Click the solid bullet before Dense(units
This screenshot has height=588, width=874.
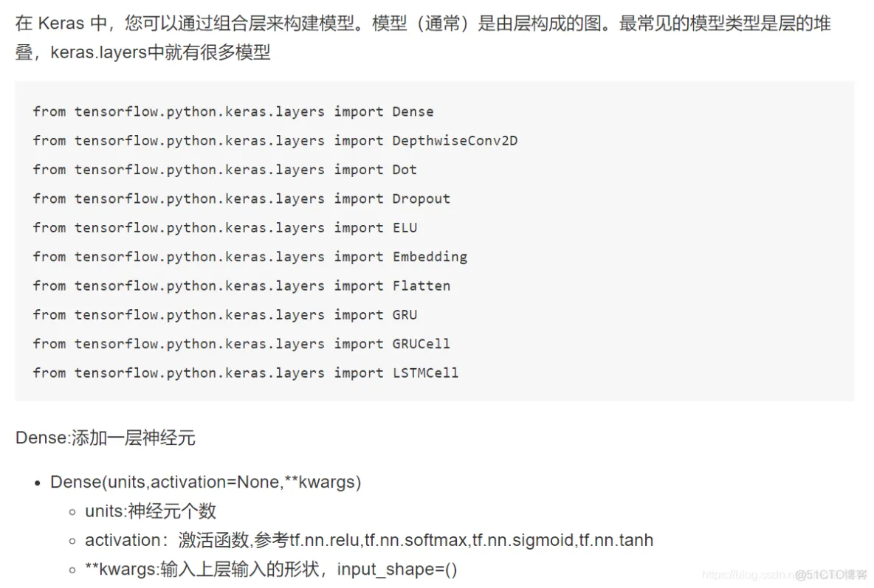coord(38,482)
